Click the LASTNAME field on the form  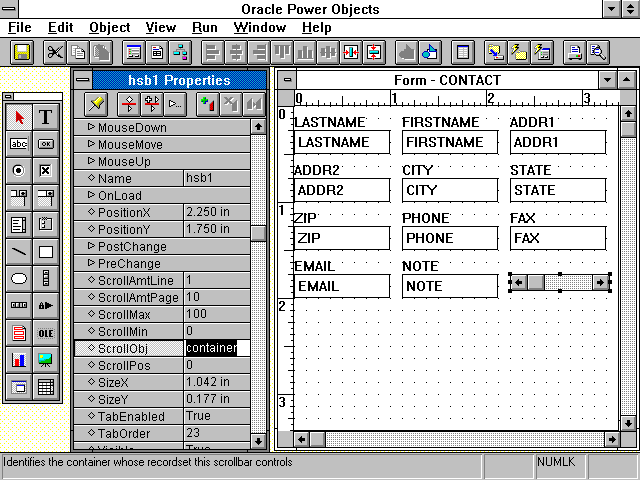coord(341,142)
